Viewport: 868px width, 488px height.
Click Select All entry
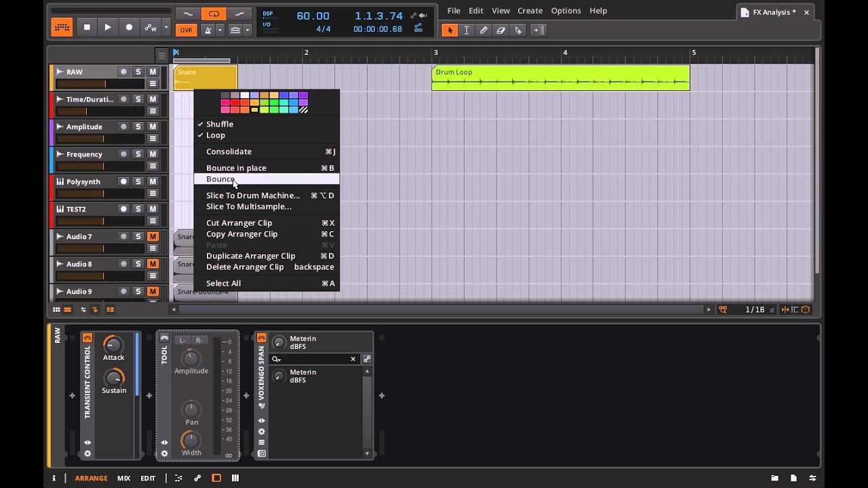(267, 283)
